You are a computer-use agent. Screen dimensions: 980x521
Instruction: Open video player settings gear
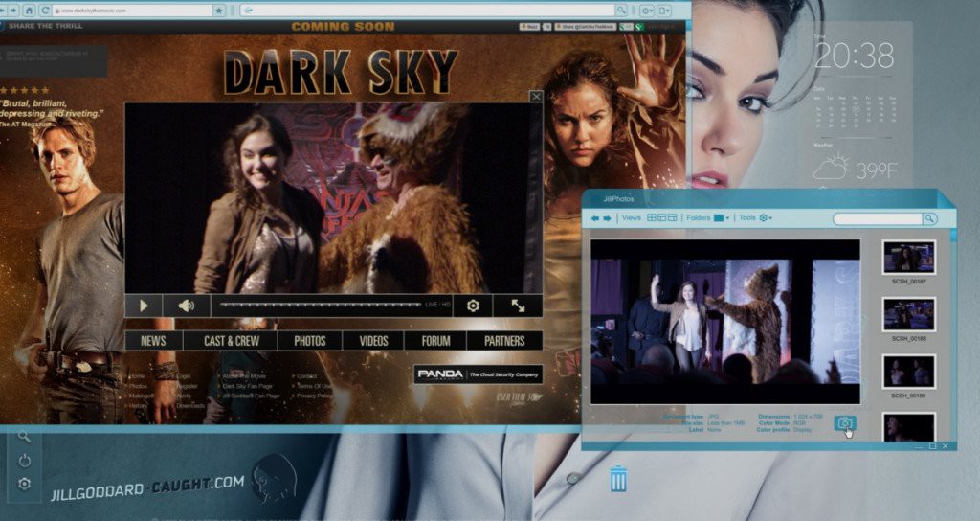[x=473, y=306]
